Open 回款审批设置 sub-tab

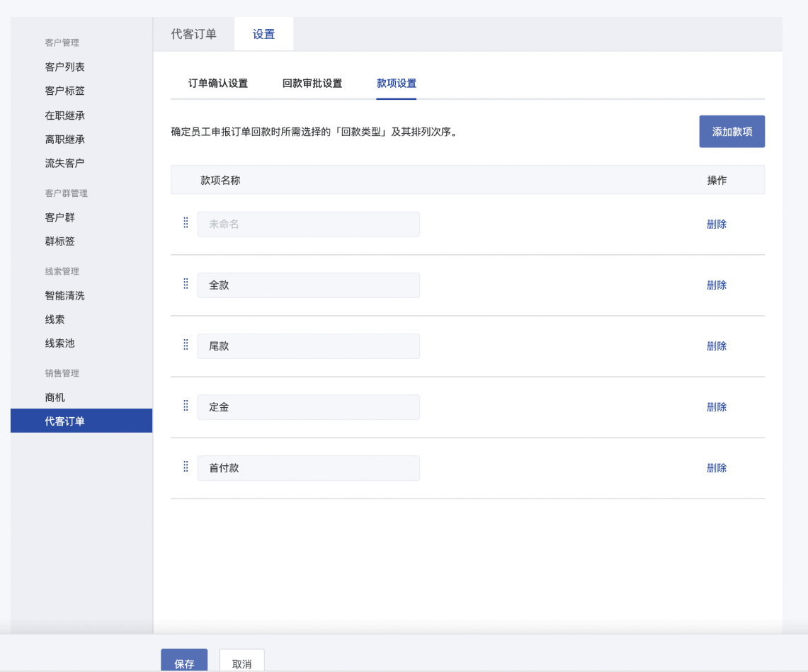point(312,84)
